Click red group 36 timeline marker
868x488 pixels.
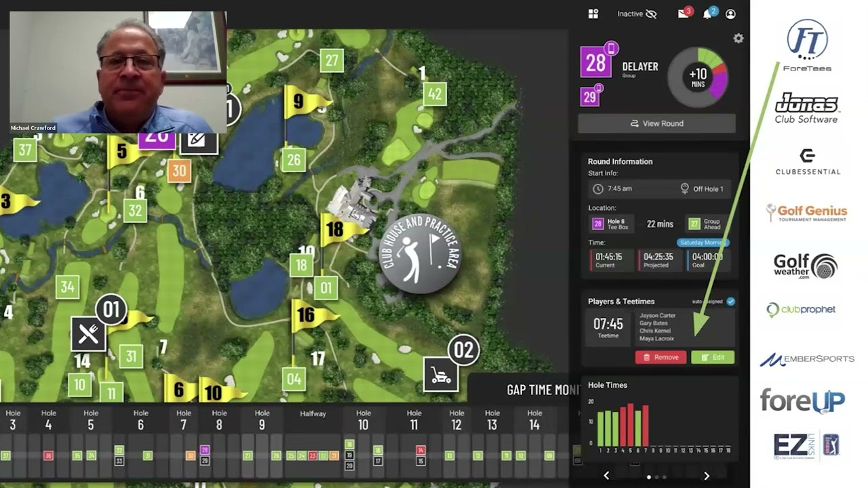click(x=48, y=455)
